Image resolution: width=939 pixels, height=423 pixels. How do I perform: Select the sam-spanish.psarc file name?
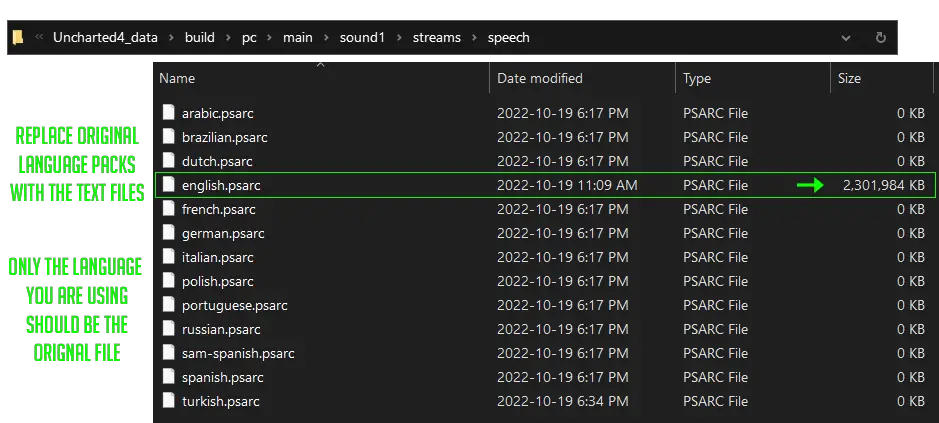238,353
